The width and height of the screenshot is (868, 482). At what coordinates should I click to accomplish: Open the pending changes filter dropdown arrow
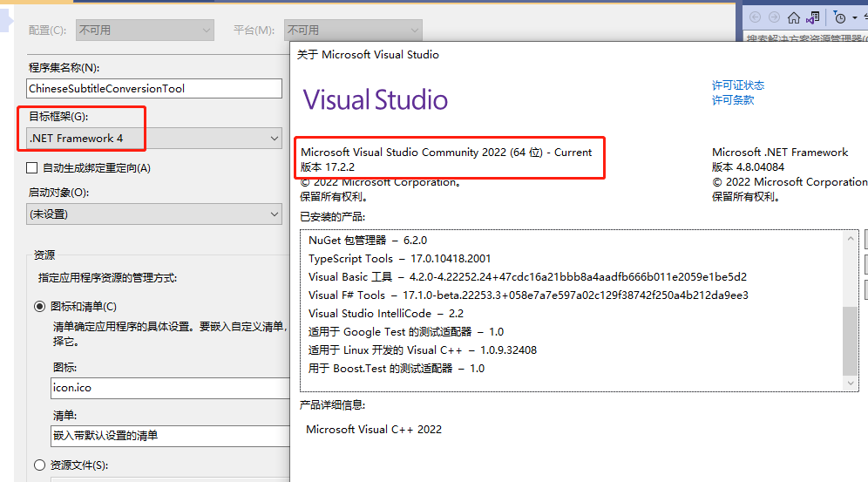[854, 18]
